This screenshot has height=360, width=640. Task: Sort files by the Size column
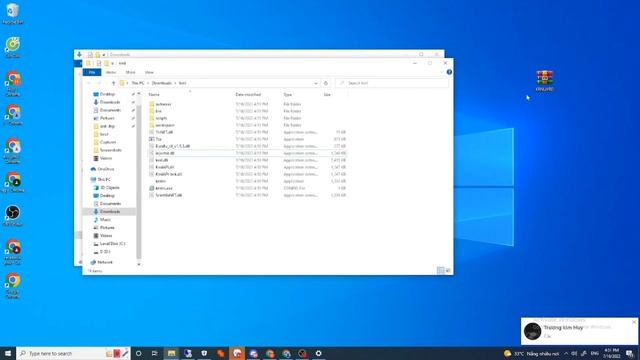pyautogui.click(x=327, y=95)
